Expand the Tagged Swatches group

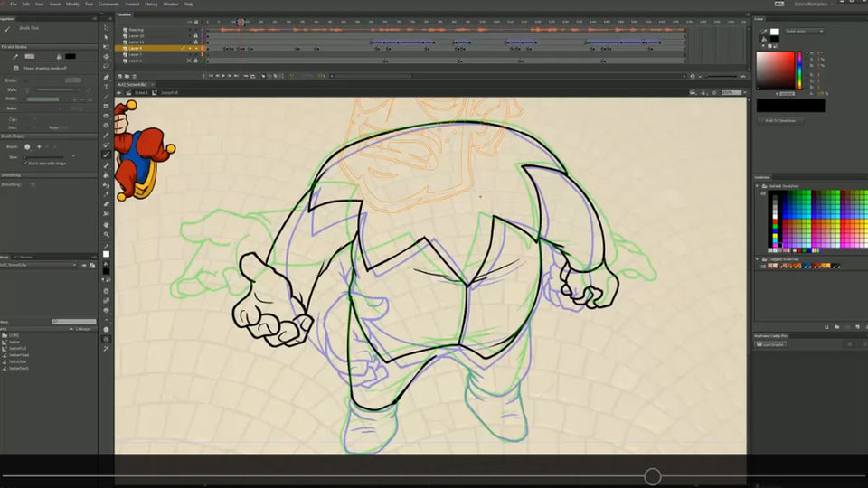[759, 258]
